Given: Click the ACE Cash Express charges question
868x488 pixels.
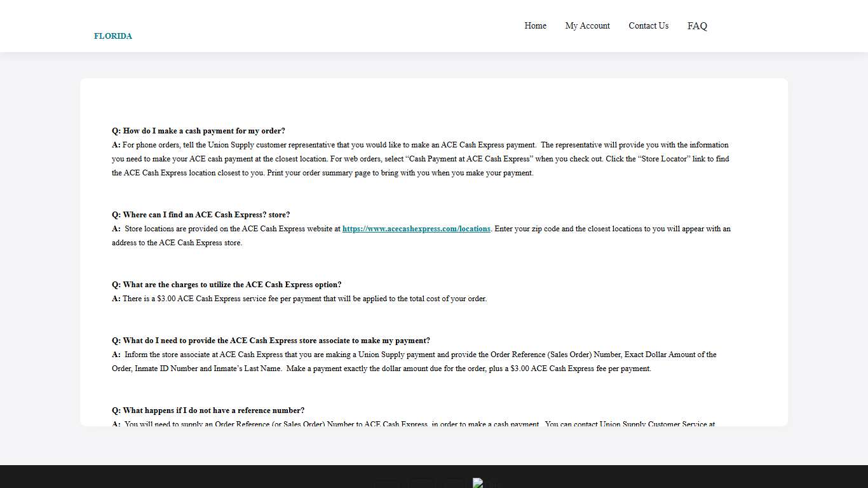Looking at the screenshot, I should [x=227, y=285].
